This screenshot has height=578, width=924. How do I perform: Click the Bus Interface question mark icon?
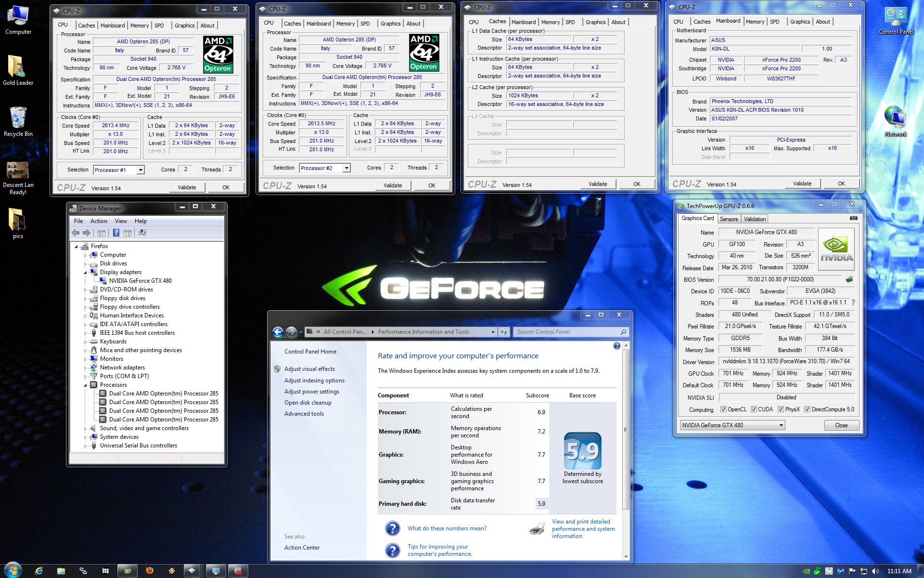tap(853, 303)
